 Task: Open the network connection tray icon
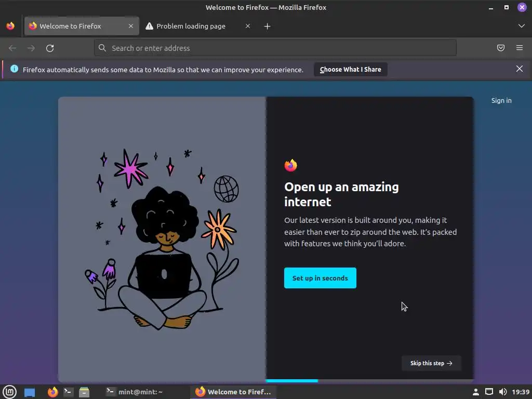(489, 392)
